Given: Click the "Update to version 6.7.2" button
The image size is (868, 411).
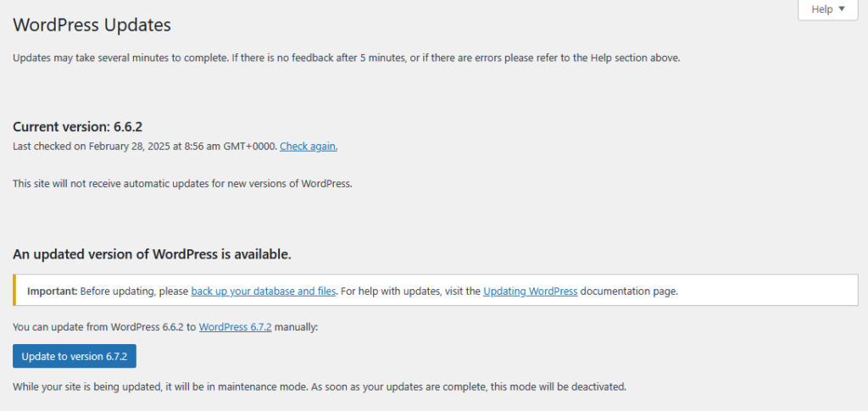Looking at the screenshot, I should click(x=75, y=356).
